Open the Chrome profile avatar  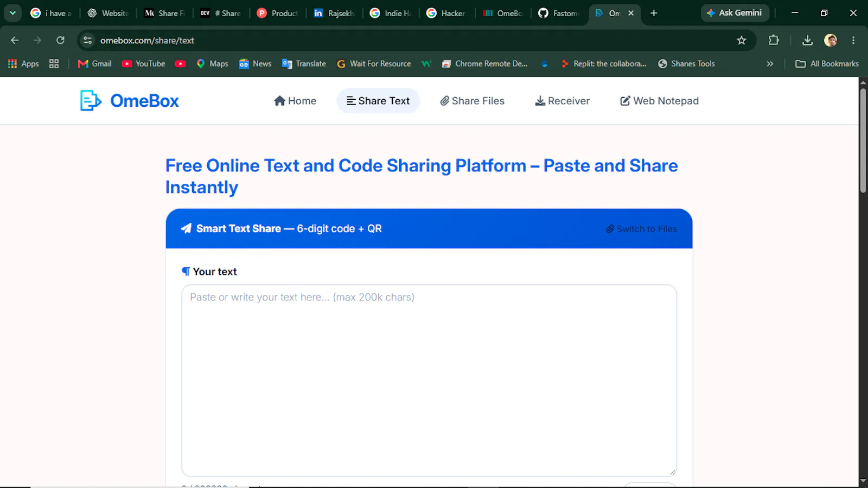pyautogui.click(x=831, y=40)
